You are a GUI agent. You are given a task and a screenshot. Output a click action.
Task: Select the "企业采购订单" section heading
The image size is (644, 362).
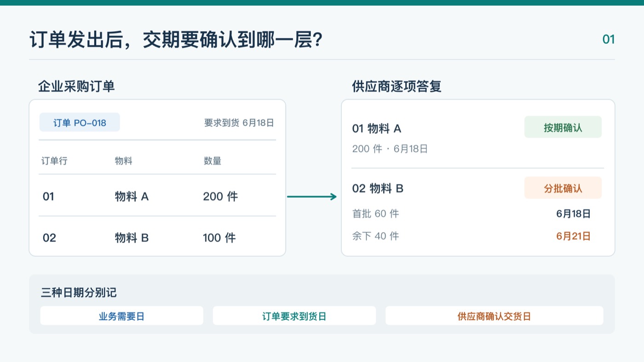76,86
